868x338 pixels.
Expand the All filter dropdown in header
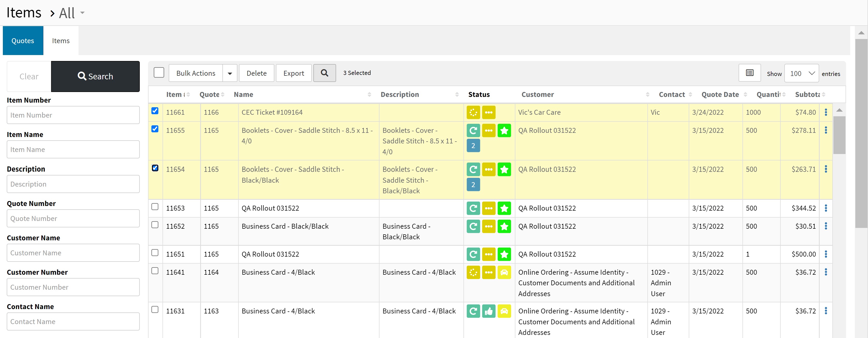coord(82,13)
